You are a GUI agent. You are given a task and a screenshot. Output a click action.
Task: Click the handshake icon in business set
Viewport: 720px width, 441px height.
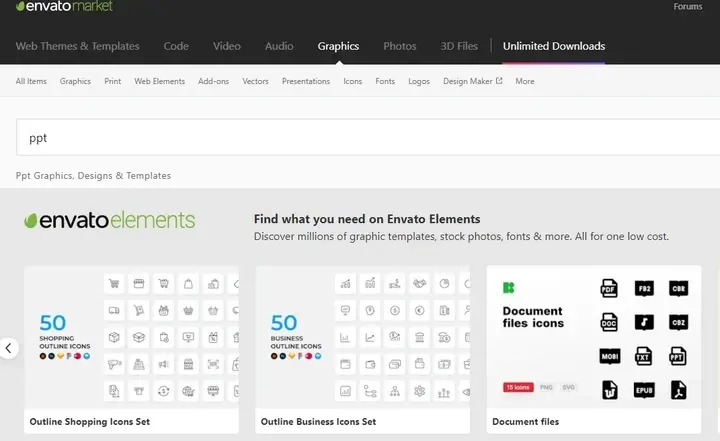pyautogui.click(x=419, y=283)
